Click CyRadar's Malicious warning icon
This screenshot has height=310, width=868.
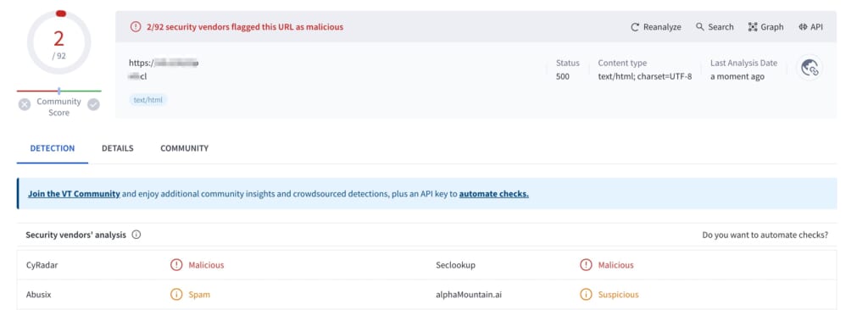(x=176, y=265)
